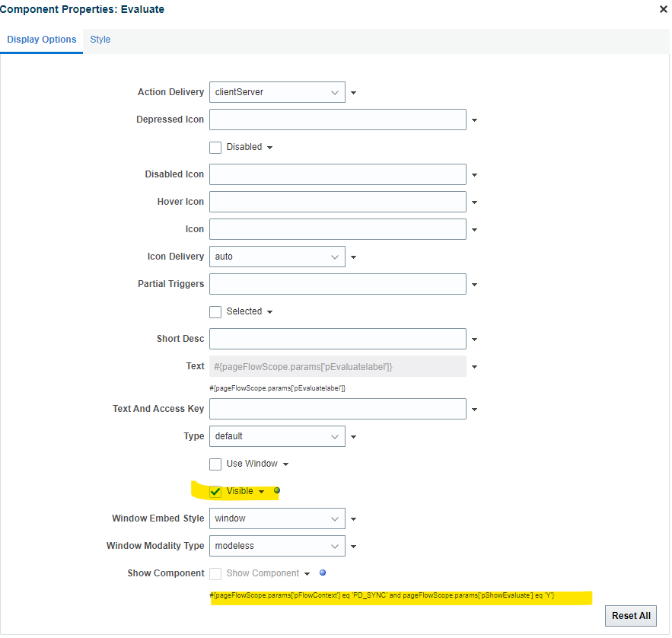Click the dropdown arrow icon beside the Icon field

click(474, 229)
